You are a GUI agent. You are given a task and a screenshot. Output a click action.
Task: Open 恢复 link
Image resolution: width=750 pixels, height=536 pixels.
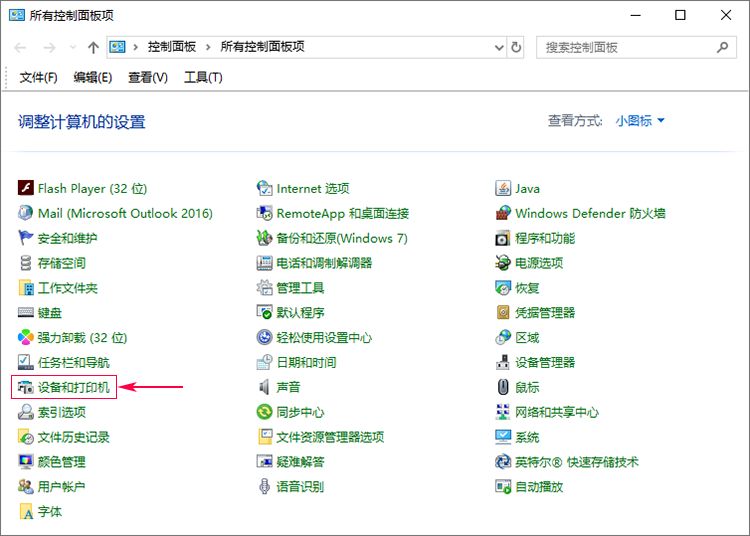(527, 287)
